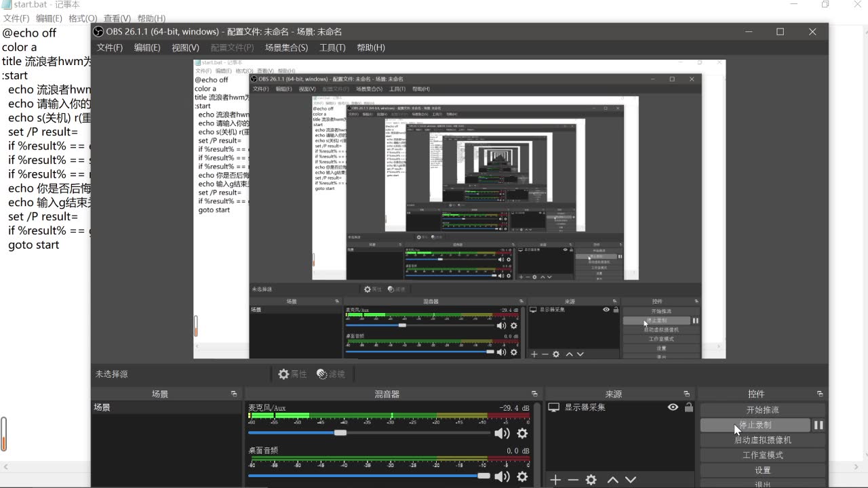Click the 启动虚拟摄像机 button
This screenshot has height=488, width=868.
tap(763, 440)
